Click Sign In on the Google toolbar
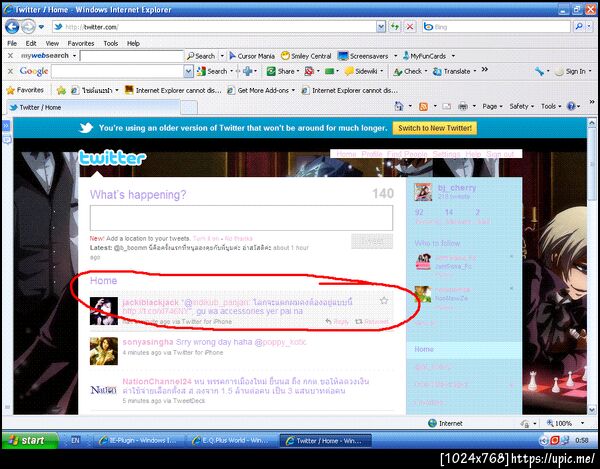The width and height of the screenshot is (600, 469). tap(571, 71)
